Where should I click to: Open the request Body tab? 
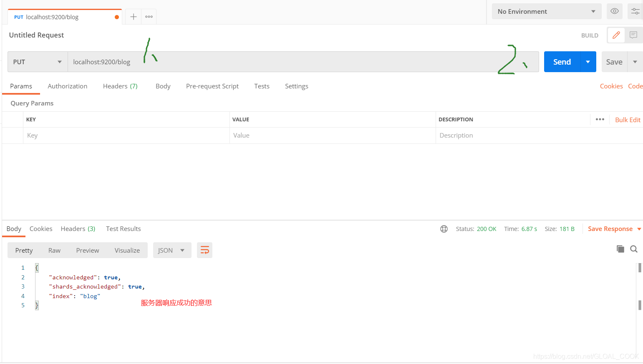coord(163,86)
